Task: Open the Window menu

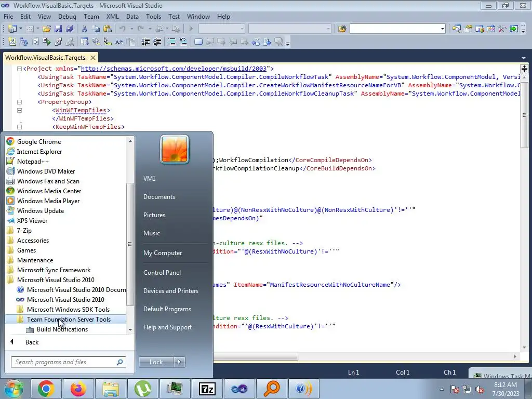Action: 198,17
